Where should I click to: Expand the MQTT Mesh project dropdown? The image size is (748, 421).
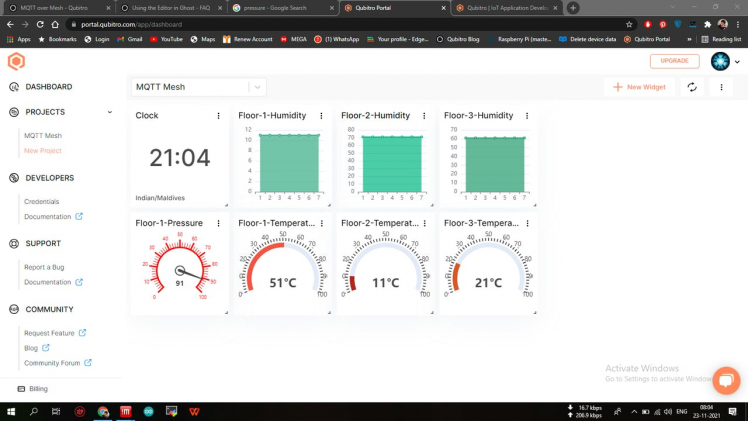coord(258,87)
